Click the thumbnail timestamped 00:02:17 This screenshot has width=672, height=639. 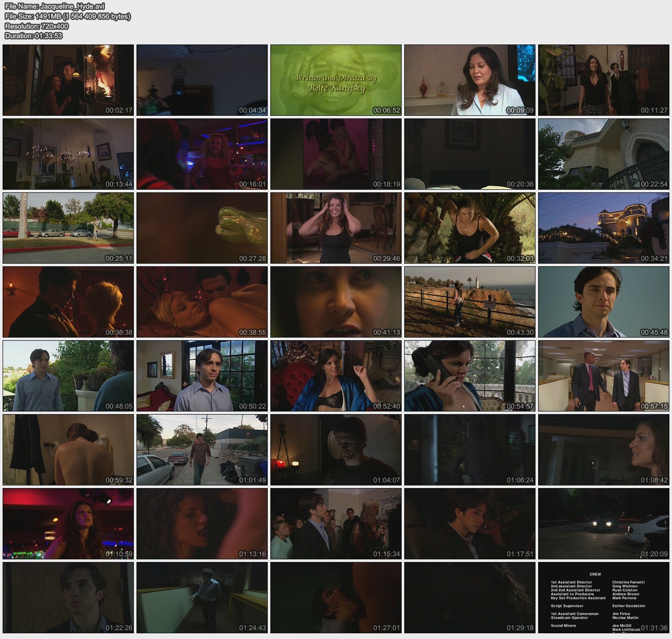click(68, 80)
